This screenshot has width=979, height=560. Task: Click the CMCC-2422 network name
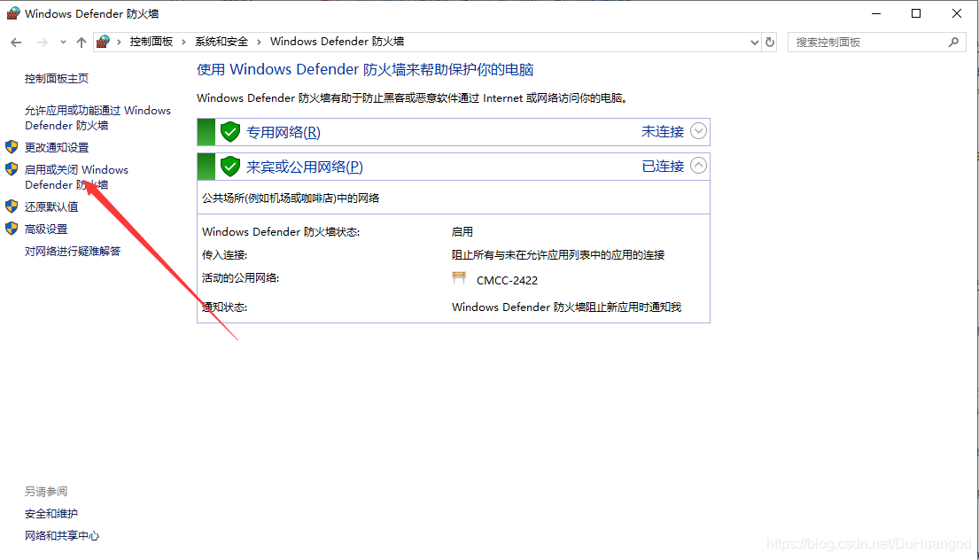(507, 280)
